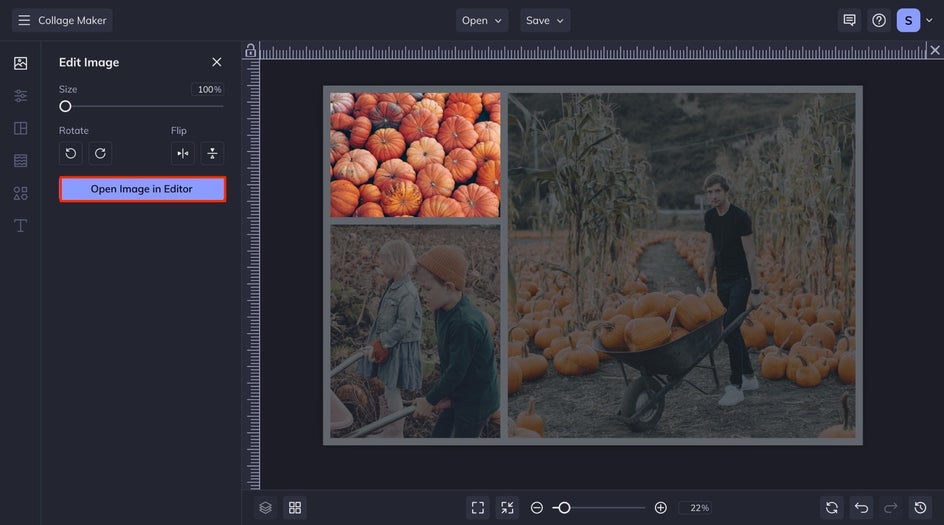Open the Patterns sidebar icon

20,160
